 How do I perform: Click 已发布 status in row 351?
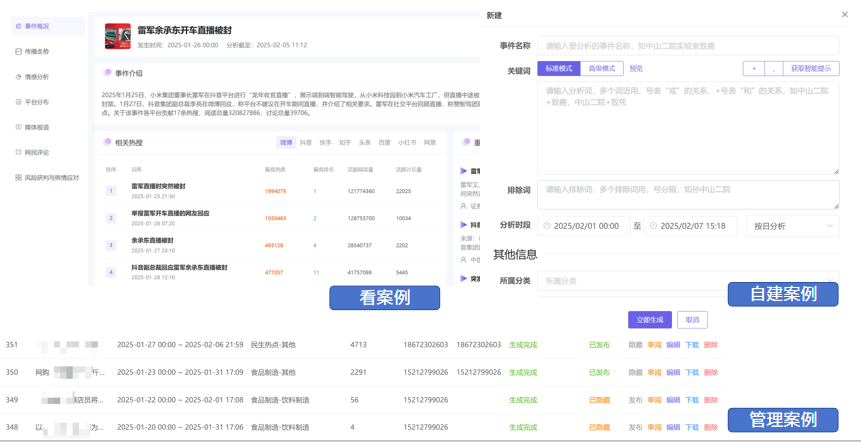tap(599, 345)
